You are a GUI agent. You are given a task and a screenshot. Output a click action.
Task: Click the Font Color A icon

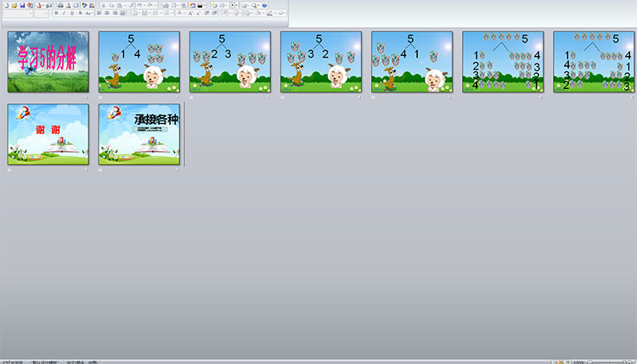pos(179,13)
